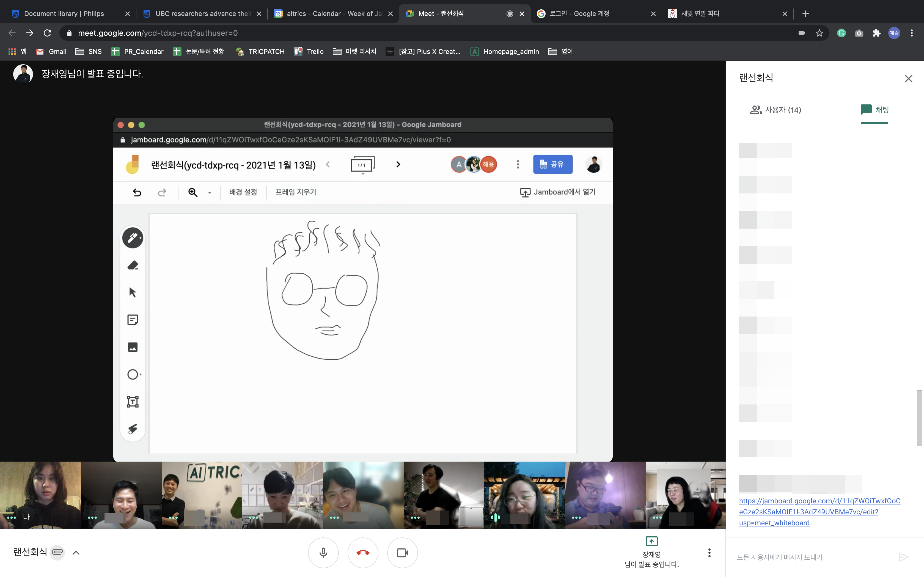Screen dimensions: 924x577
Task: Expand meeting details chevron next to 랜선회식
Action: (76, 553)
